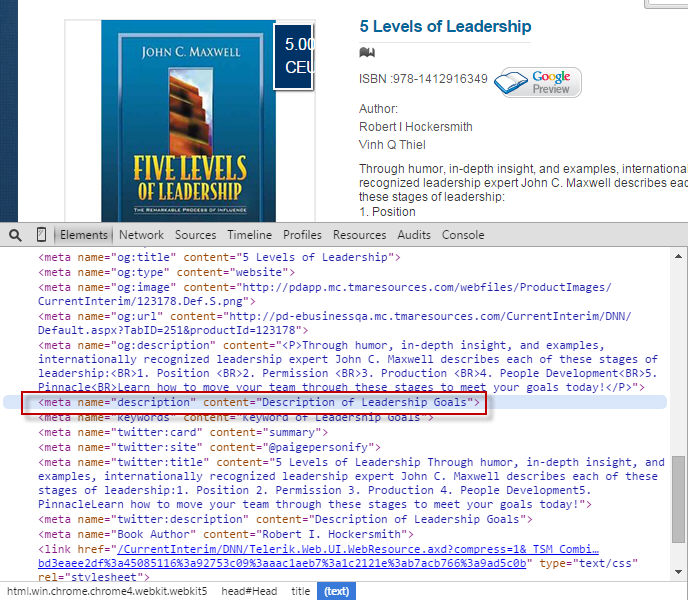Image resolution: width=688 pixels, height=600 pixels.
Task: Click the ISBN 978-1412916349 text
Action: (x=423, y=79)
